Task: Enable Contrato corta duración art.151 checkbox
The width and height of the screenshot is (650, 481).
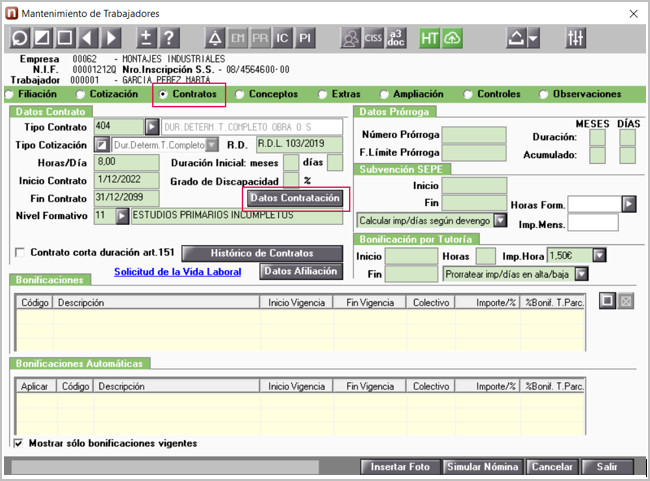Action: [21, 253]
